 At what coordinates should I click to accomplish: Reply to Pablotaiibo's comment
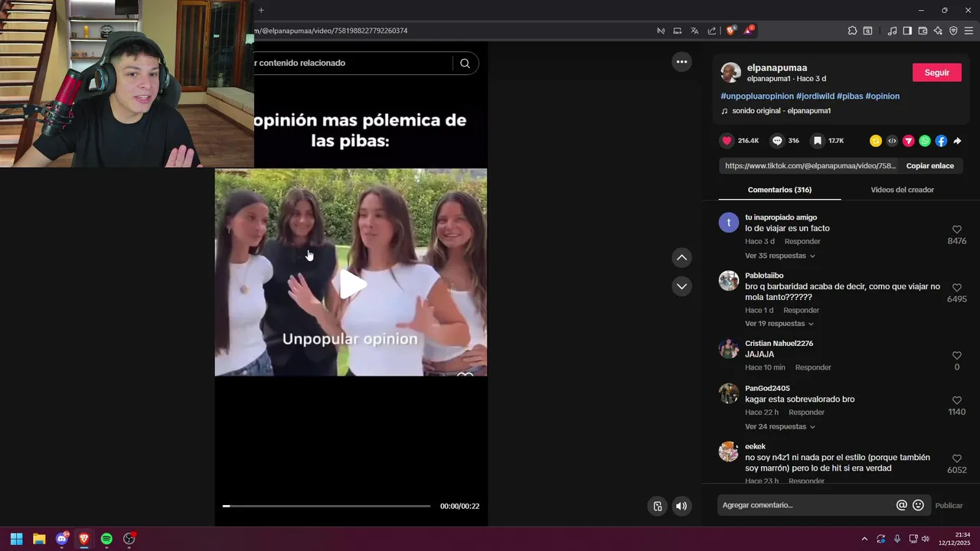[x=801, y=310]
